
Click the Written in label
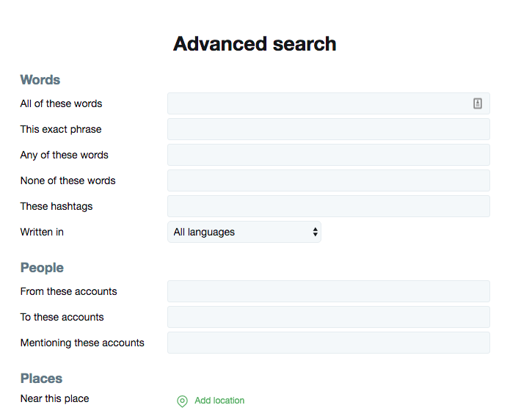pyautogui.click(x=42, y=232)
